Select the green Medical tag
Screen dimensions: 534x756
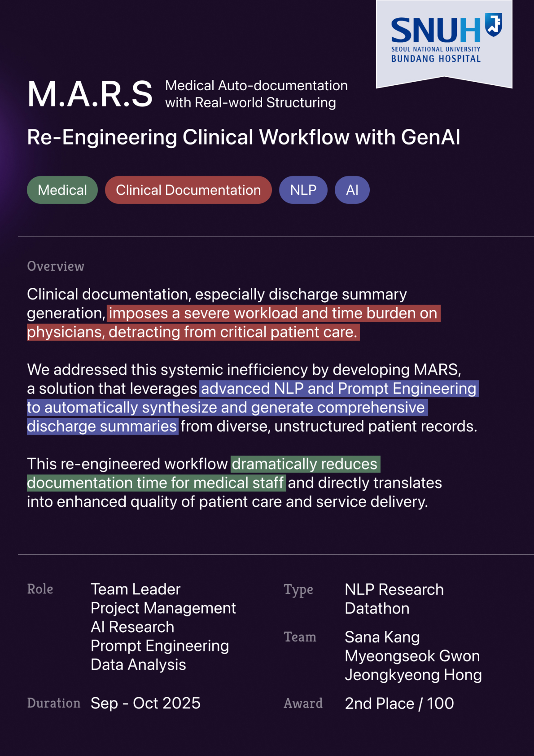[x=62, y=190]
